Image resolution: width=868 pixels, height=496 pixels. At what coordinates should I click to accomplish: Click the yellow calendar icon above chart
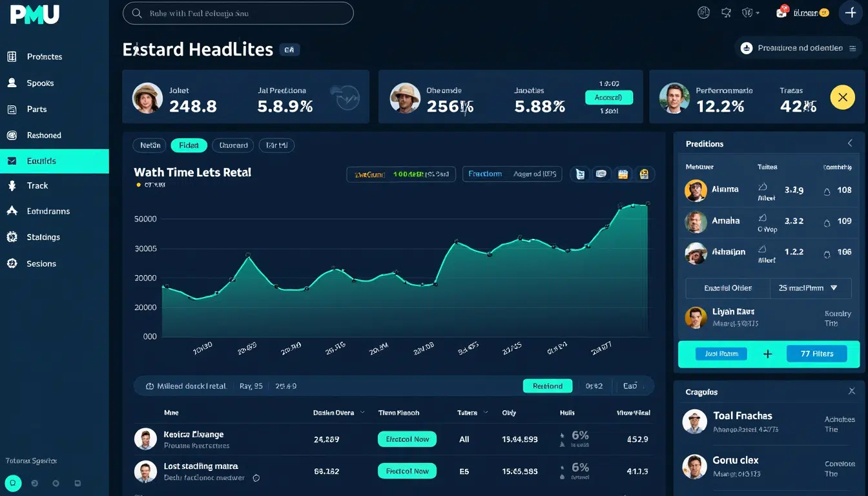click(623, 174)
